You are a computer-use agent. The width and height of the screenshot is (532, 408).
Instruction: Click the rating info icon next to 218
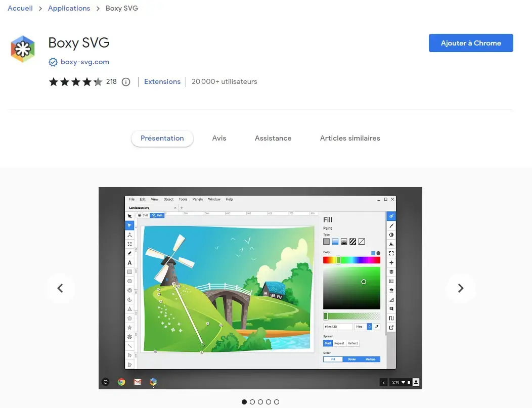(126, 82)
